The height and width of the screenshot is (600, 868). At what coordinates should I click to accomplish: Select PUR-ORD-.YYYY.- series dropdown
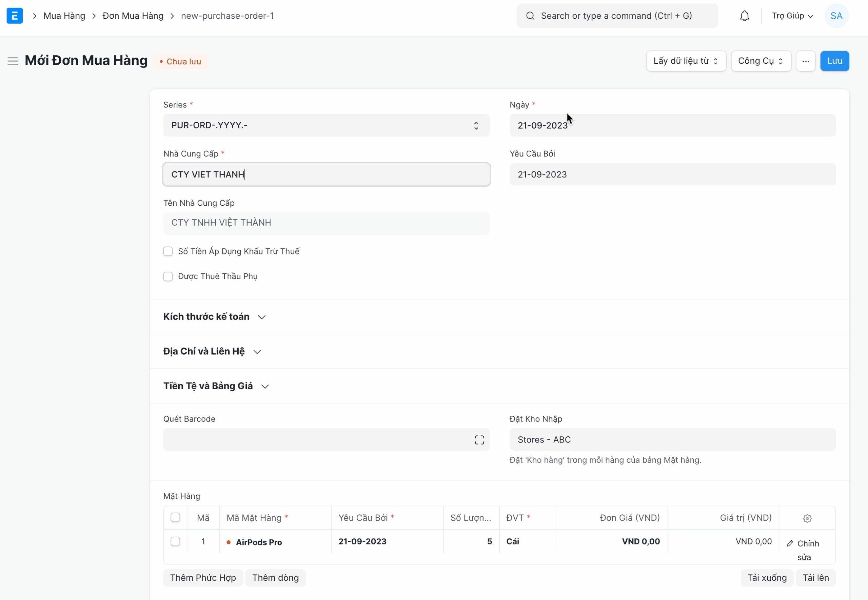click(x=326, y=125)
